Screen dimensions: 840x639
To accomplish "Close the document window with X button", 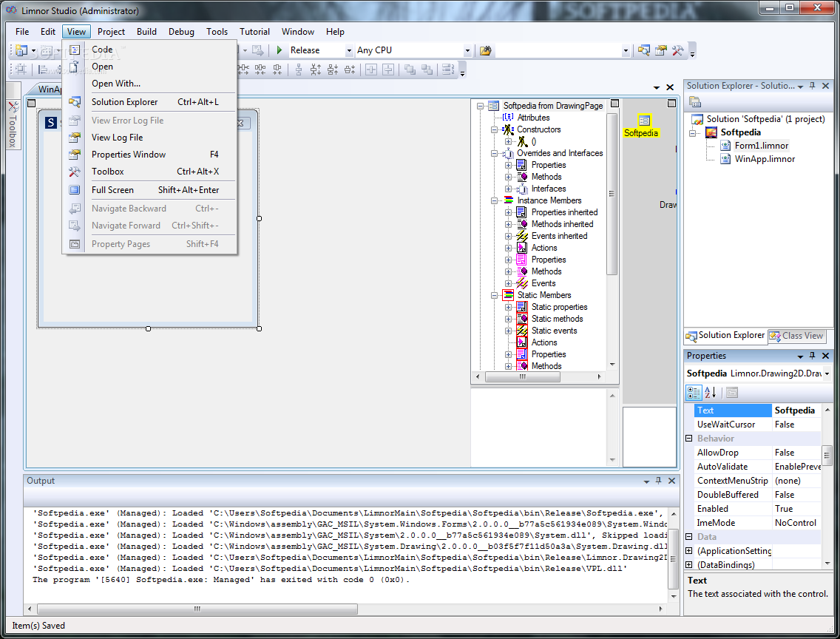I will [670, 87].
